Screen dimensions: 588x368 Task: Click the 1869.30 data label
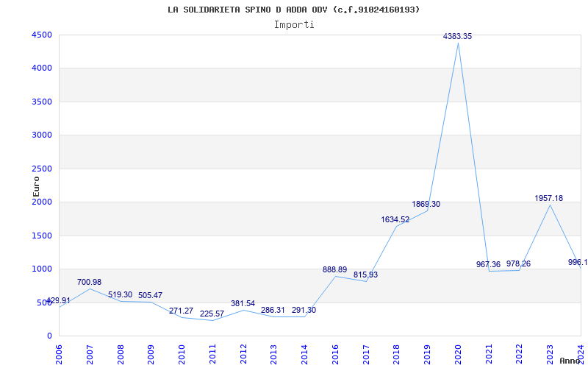[x=426, y=205]
